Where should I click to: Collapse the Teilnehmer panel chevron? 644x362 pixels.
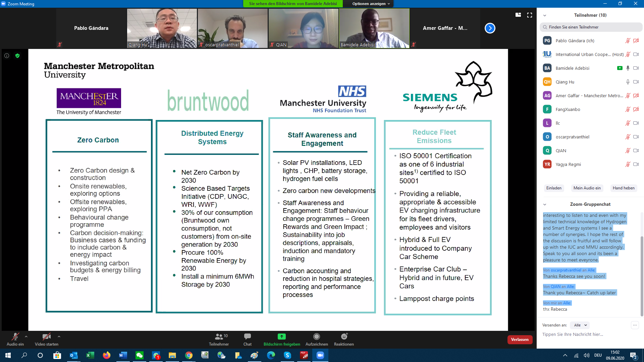(x=545, y=15)
